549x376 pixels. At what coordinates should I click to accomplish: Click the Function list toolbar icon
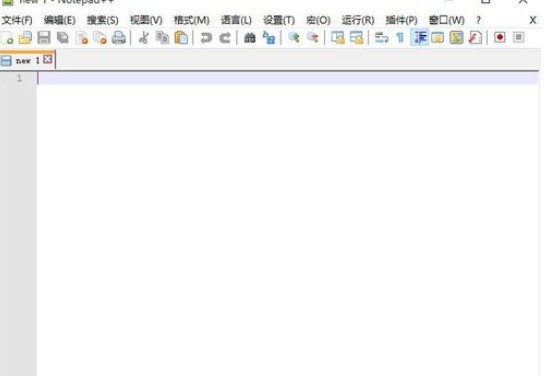475,38
